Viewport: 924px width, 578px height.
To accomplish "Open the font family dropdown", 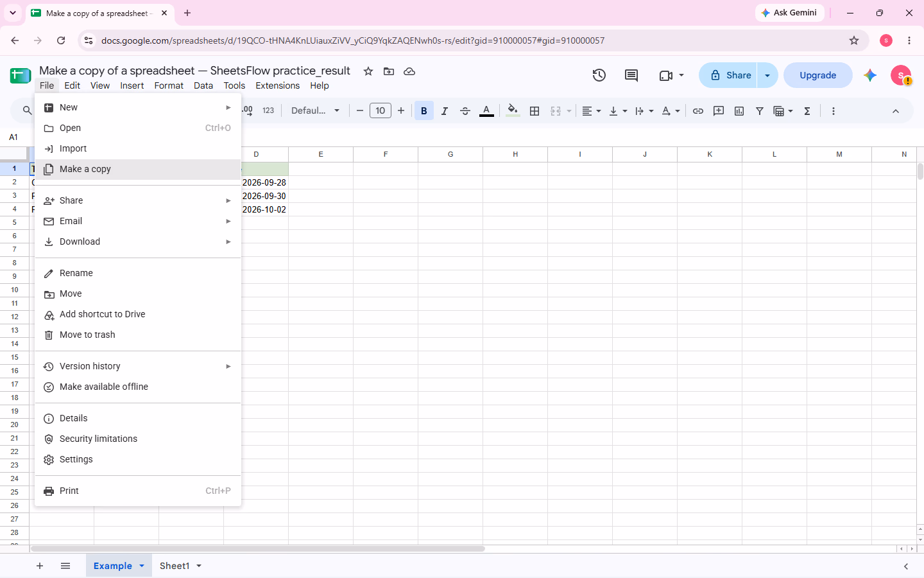I will pos(315,111).
